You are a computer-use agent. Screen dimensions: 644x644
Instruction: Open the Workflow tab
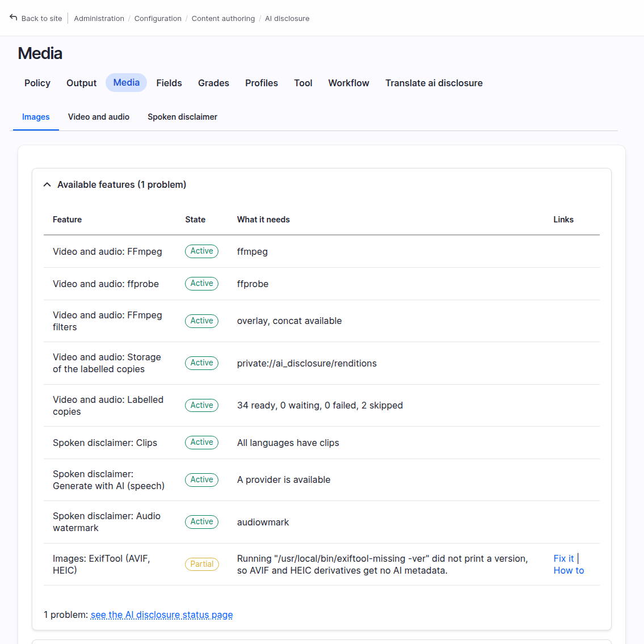click(349, 83)
